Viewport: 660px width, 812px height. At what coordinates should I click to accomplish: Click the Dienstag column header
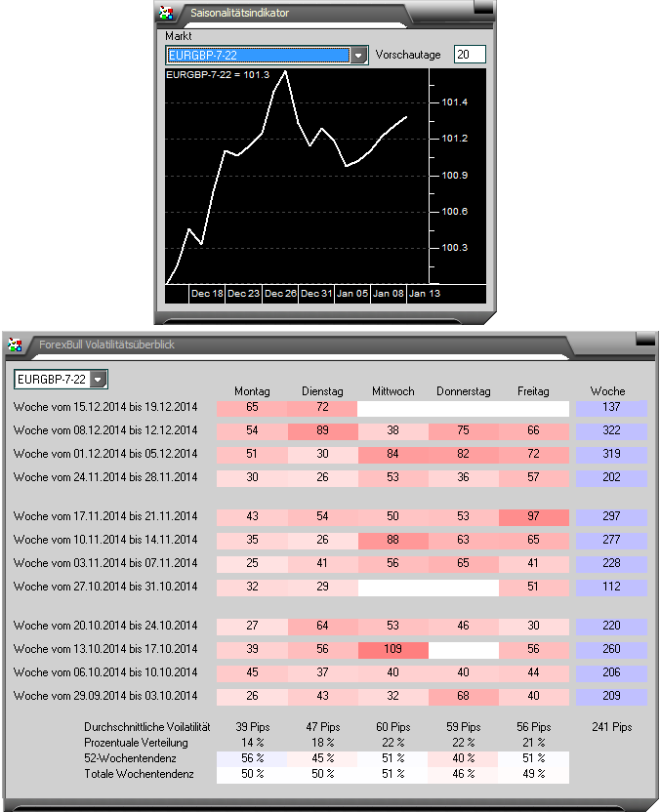point(322,391)
